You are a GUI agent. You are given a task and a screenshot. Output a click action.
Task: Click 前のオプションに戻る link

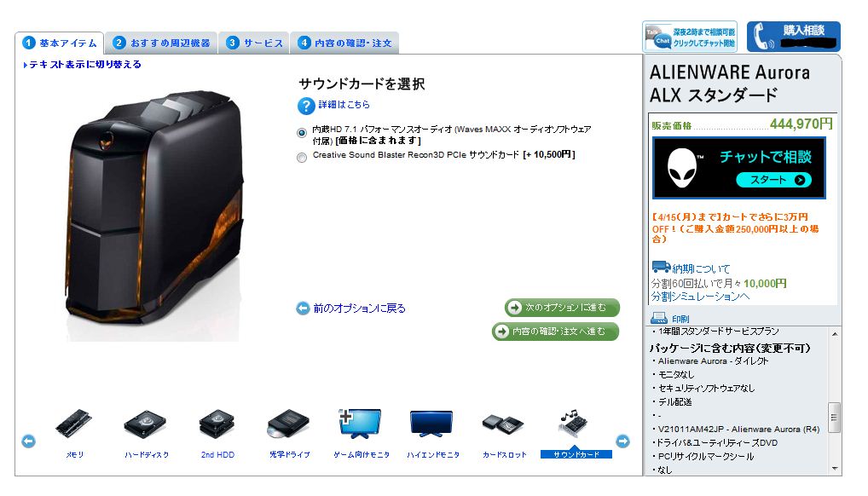[351, 309]
